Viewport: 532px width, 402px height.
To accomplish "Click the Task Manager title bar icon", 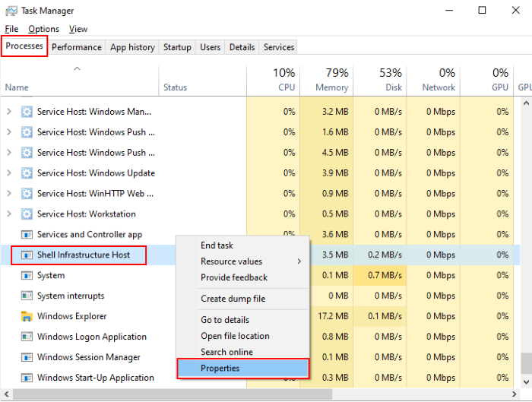I will pos(11,11).
